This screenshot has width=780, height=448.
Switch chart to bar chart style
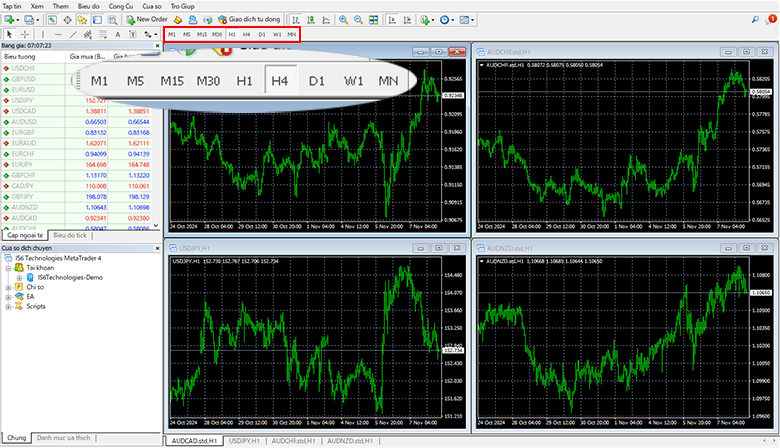[x=296, y=20]
